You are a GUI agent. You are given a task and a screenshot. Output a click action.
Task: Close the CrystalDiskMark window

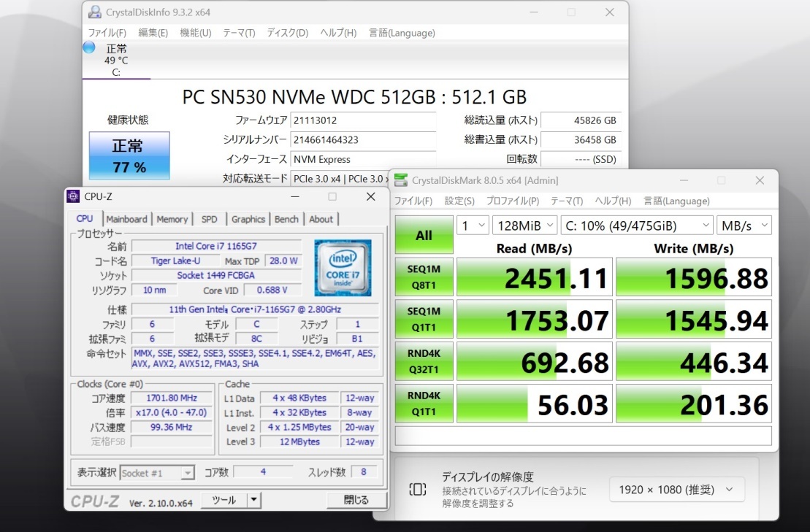(x=760, y=180)
